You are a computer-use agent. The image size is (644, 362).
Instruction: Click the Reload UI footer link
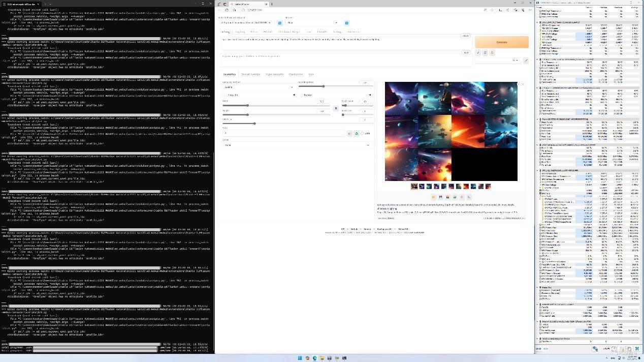[403, 229]
